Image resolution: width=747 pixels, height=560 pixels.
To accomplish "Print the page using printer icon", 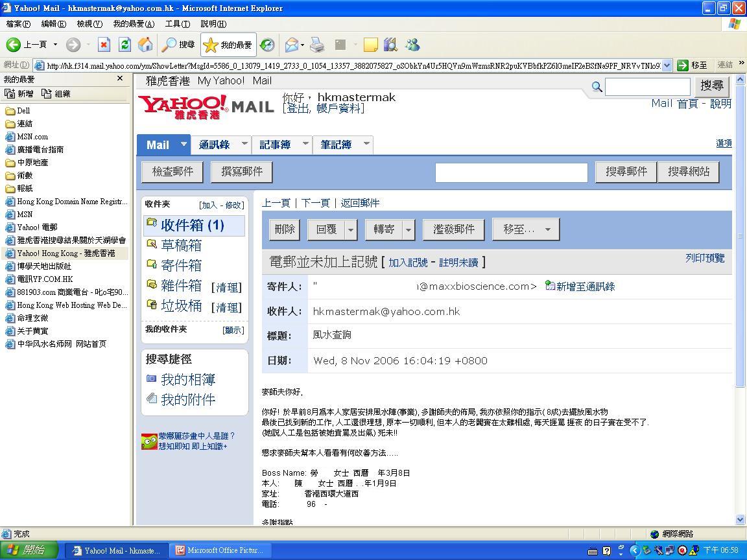I will click(317, 45).
